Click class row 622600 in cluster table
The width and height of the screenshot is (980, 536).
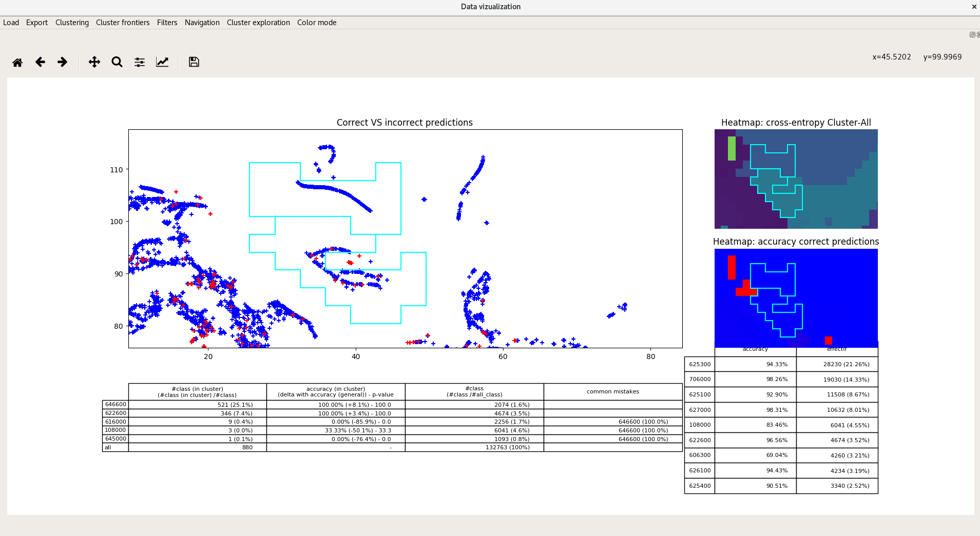coord(116,413)
